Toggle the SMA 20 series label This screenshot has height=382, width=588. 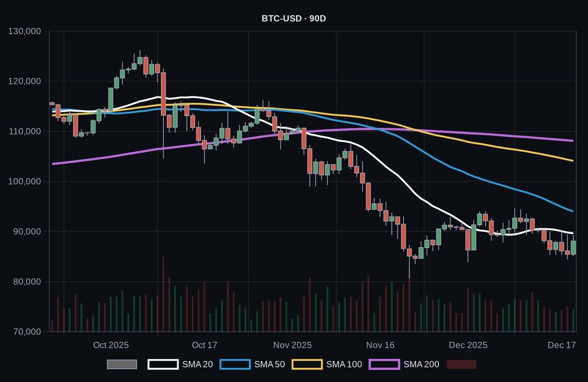pos(198,364)
